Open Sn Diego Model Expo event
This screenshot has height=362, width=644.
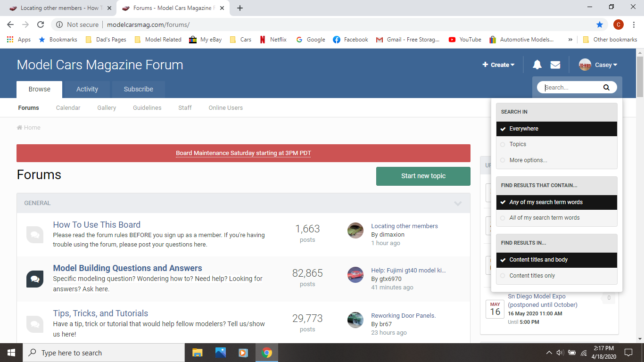(543, 300)
